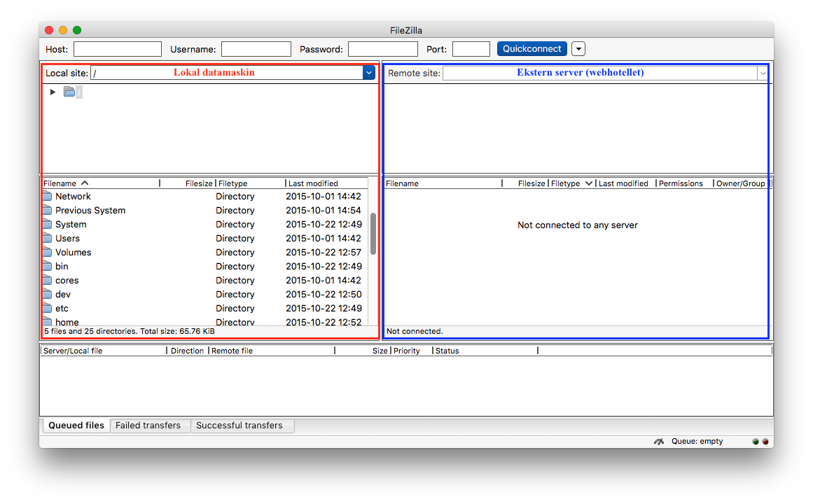Select the bin directory name
The image size is (813, 504).
62,267
